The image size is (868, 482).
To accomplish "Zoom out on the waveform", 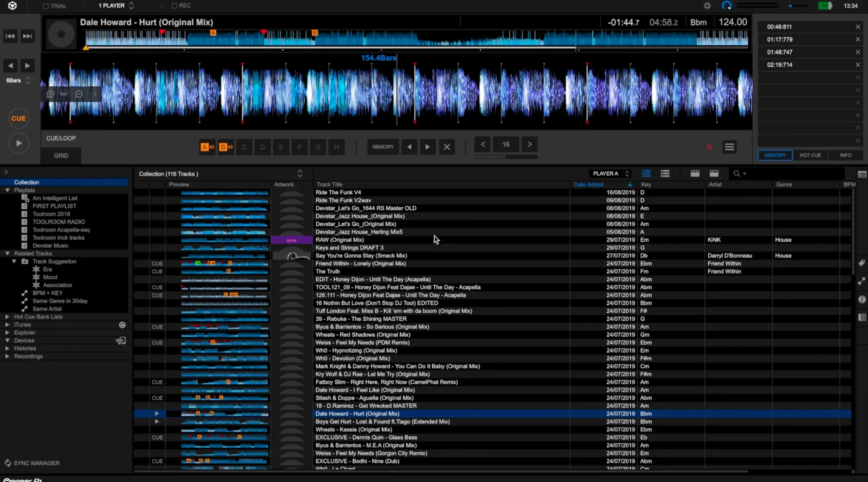I will pyautogui.click(x=79, y=94).
